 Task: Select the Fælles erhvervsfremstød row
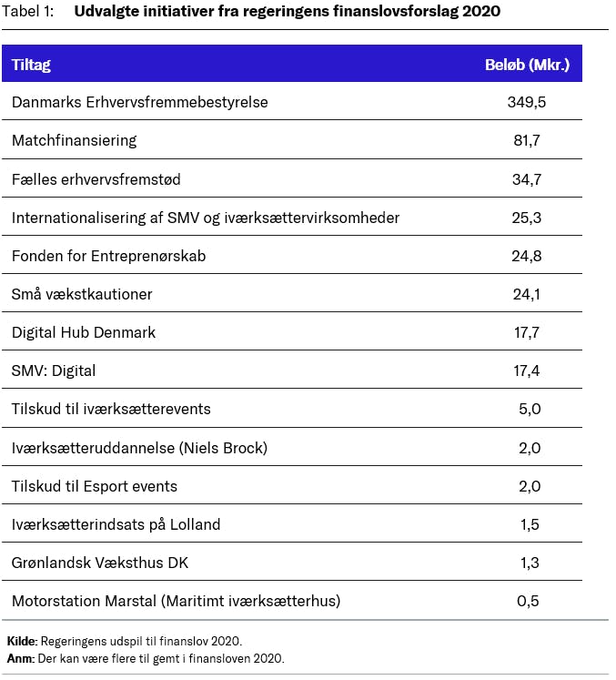[x=96, y=179]
